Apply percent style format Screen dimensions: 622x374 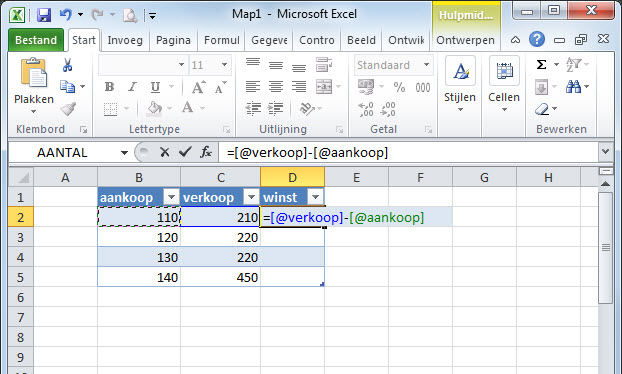(399, 87)
